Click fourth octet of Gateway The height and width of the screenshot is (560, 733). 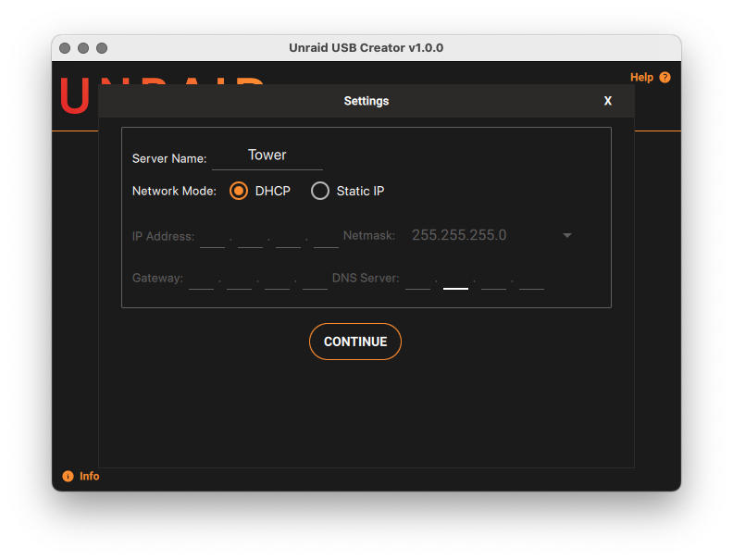(x=315, y=280)
